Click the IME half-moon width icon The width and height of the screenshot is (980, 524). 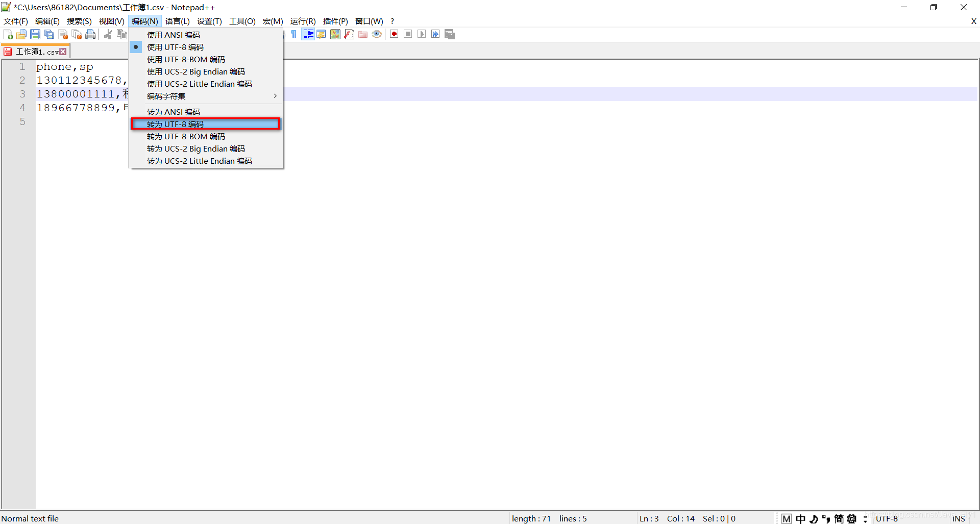814,518
